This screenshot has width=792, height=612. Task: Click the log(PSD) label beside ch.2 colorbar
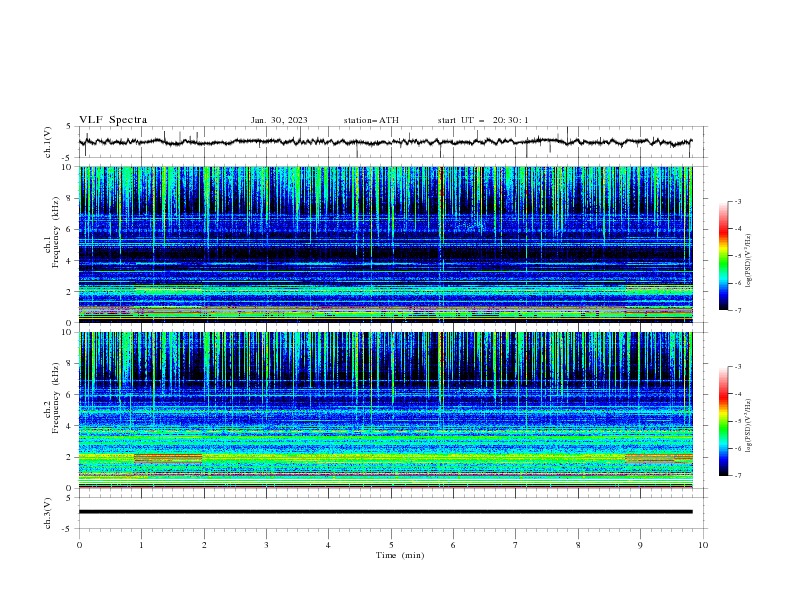[x=748, y=426]
